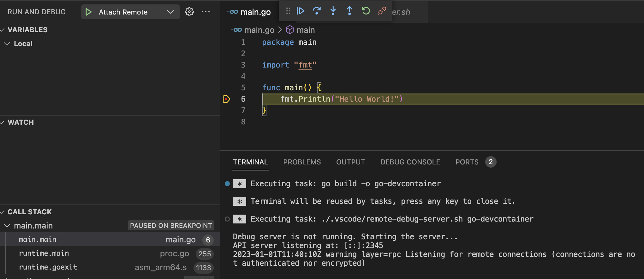Select the main.main stack frame

click(110, 240)
